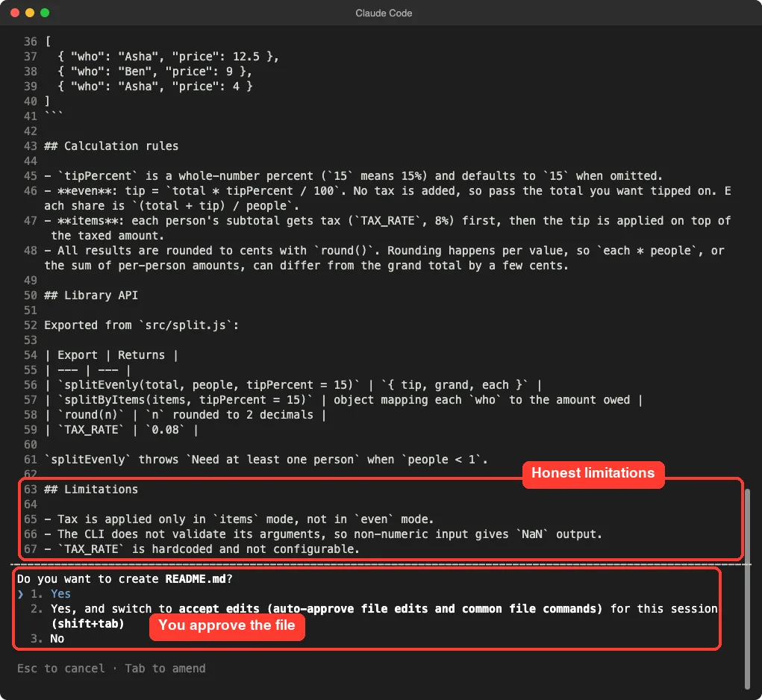Click the line with "Asha", "price": 12.5
This screenshot has height=700, width=762.
pyautogui.click(x=168, y=57)
